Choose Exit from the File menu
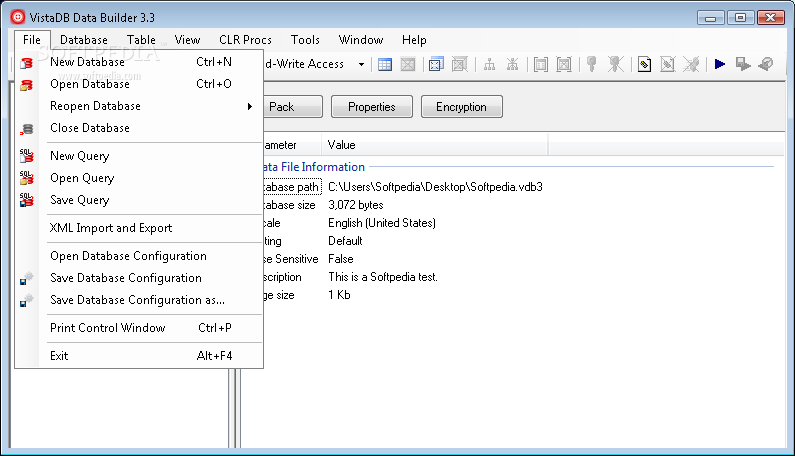The height and width of the screenshot is (456, 795). 139,356
